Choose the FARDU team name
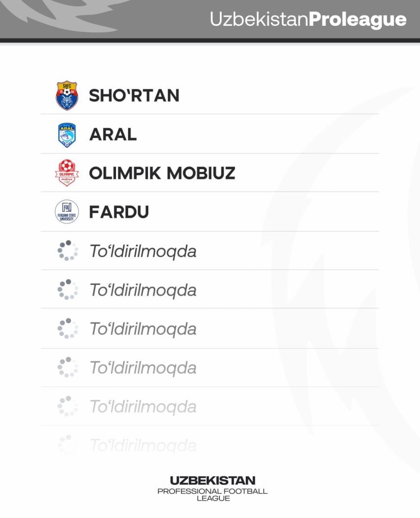This screenshot has width=420, height=518. point(119,212)
